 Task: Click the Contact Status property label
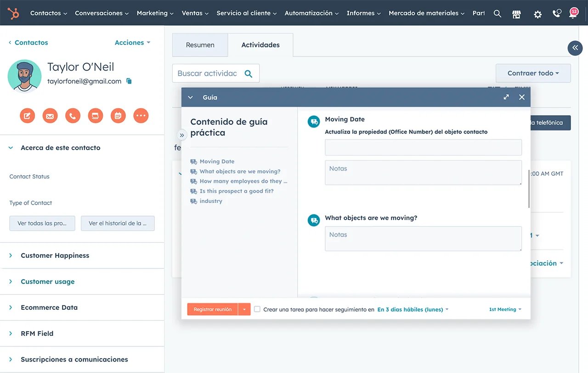point(29,177)
